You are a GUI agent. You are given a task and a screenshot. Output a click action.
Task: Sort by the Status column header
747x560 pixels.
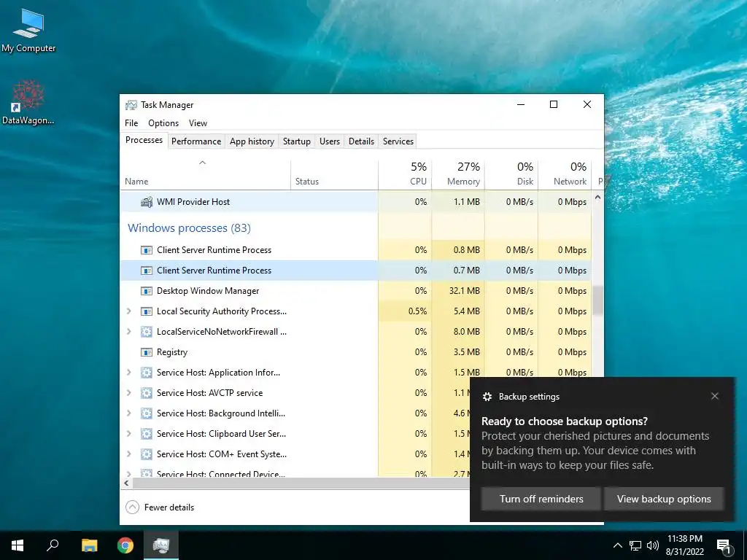(x=334, y=175)
